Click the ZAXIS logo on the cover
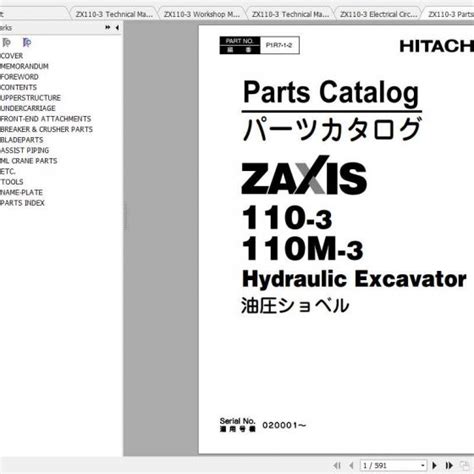 304,176
